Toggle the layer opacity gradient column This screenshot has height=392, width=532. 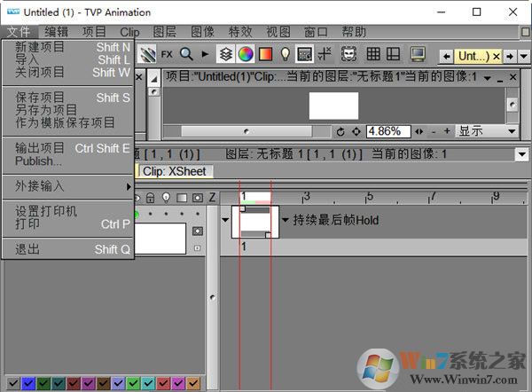(x=182, y=198)
